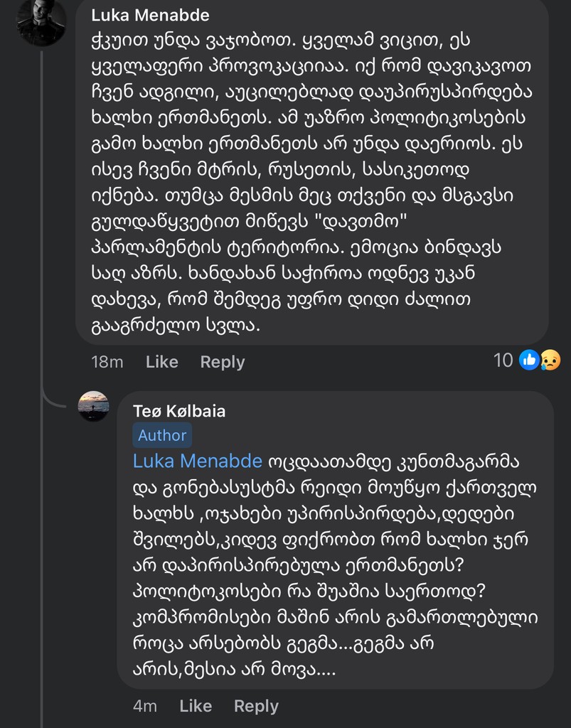
Task: Click the crying face reaction icon
Action: 550,360
